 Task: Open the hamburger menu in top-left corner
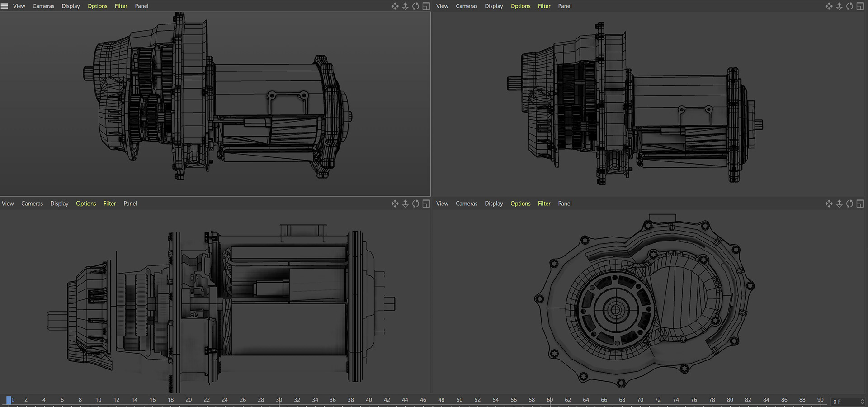[5, 6]
